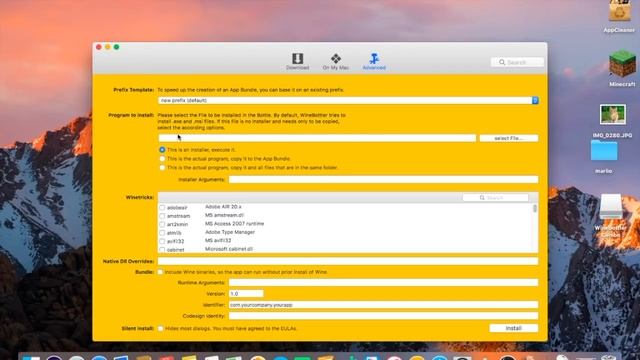Open the Download tab in toolbar
Screen dimensions: 640x360
[297, 61]
